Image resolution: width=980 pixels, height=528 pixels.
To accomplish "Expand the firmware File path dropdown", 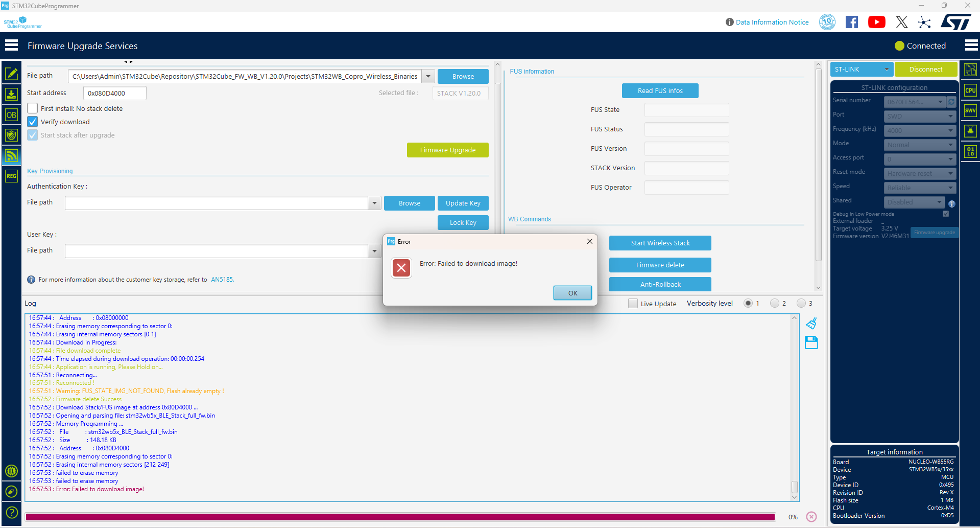I will tap(428, 76).
